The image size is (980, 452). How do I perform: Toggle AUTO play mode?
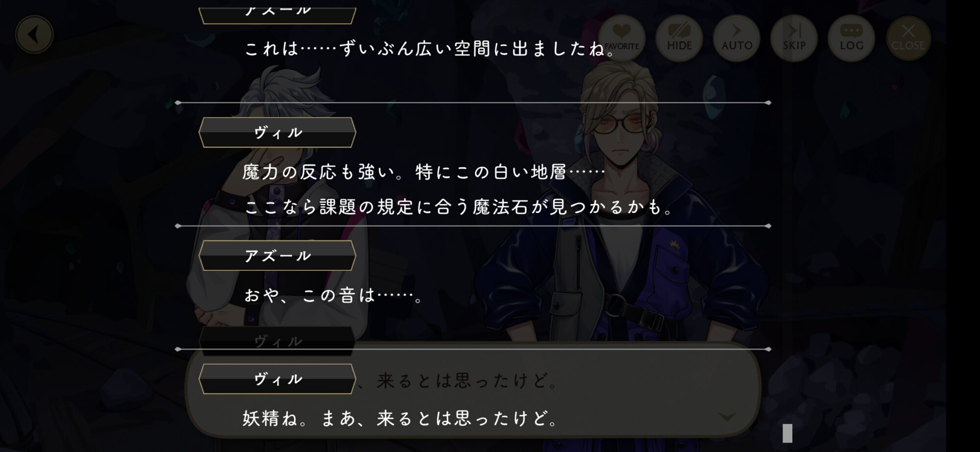click(736, 38)
